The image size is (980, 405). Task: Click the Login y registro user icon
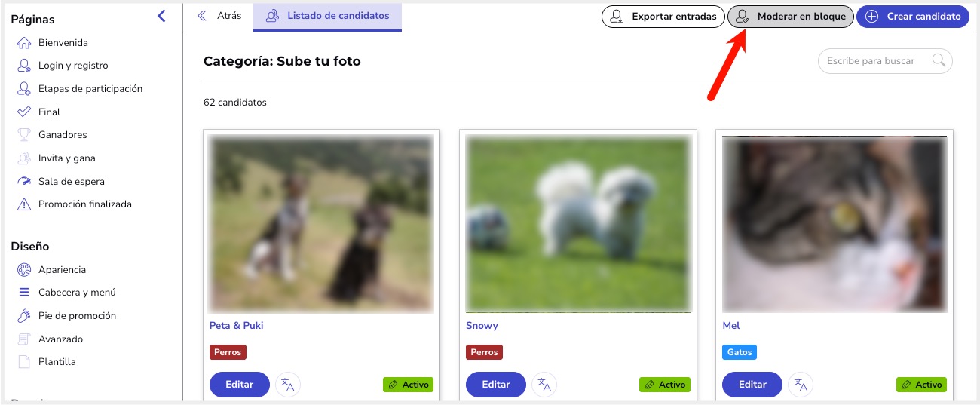click(24, 66)
